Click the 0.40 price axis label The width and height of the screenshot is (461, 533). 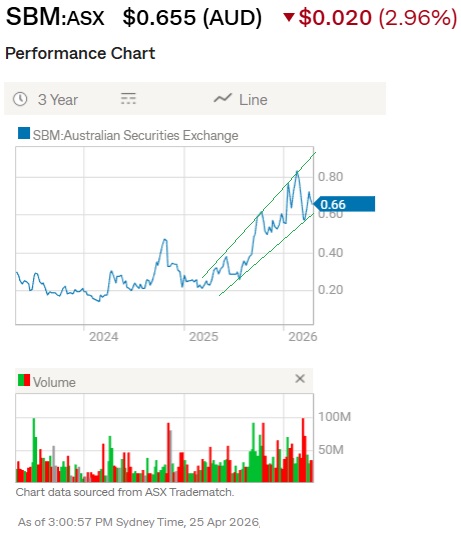[x=330, y=253]
